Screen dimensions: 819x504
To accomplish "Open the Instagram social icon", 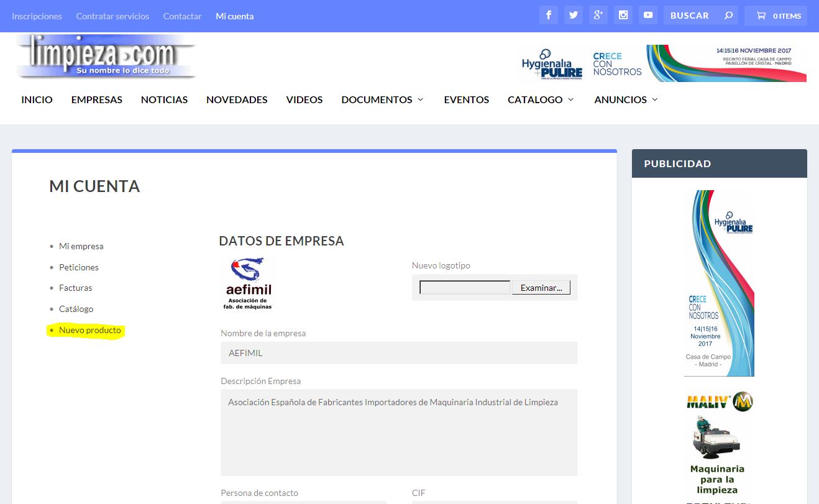I will pyautogui.click(x=623, y=16).
